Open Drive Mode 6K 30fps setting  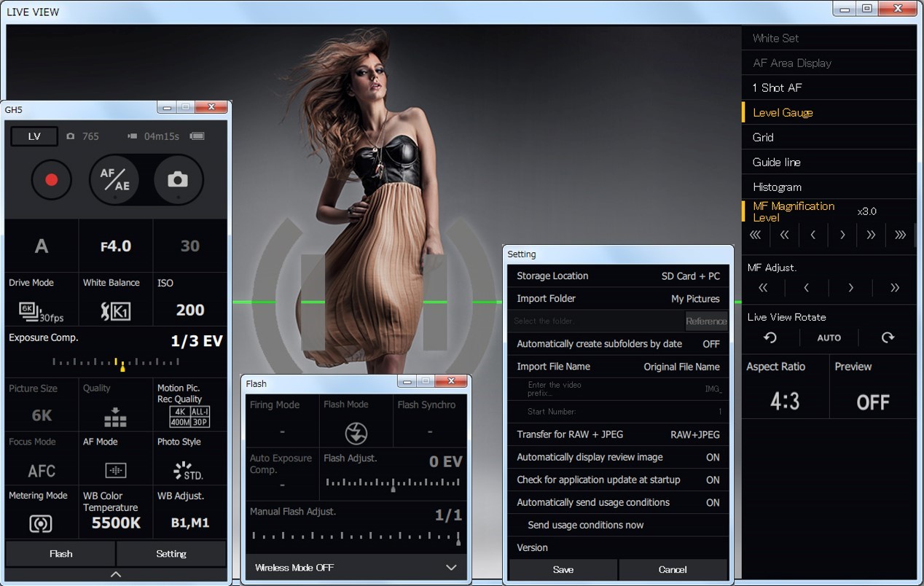[x=41, y=311]
